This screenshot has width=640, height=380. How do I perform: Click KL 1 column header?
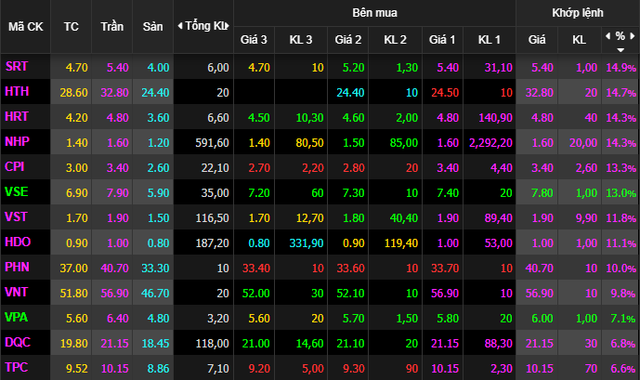point(489,40)
